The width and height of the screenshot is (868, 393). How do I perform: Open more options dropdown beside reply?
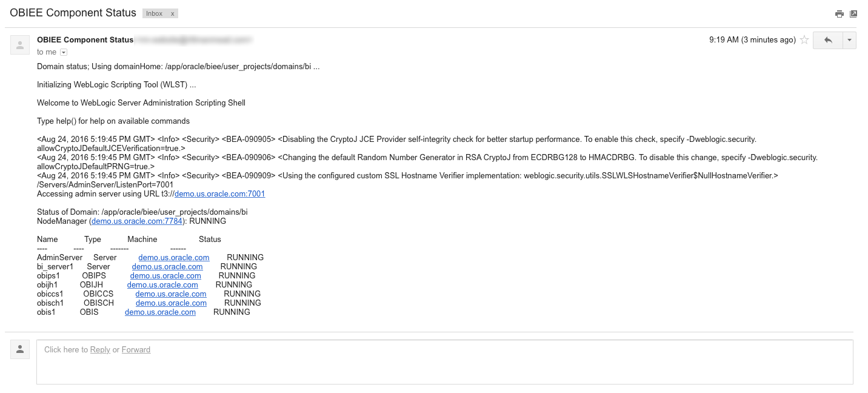click(849, 40)
